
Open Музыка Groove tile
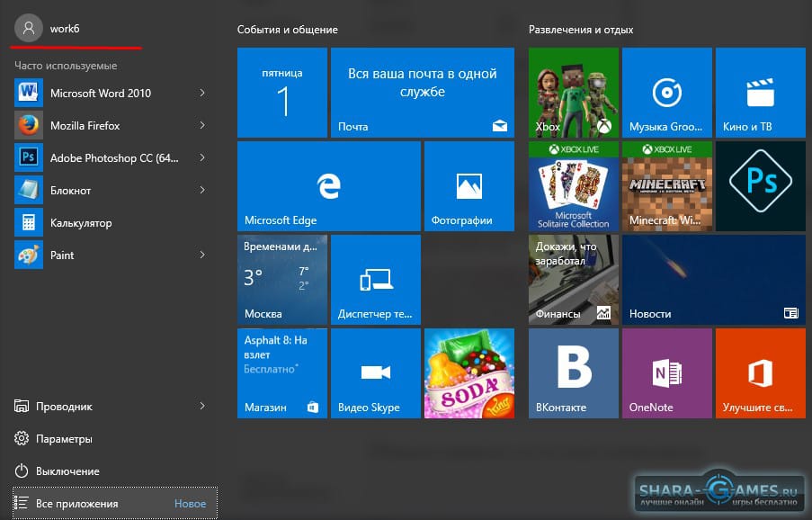click(667, 93)
